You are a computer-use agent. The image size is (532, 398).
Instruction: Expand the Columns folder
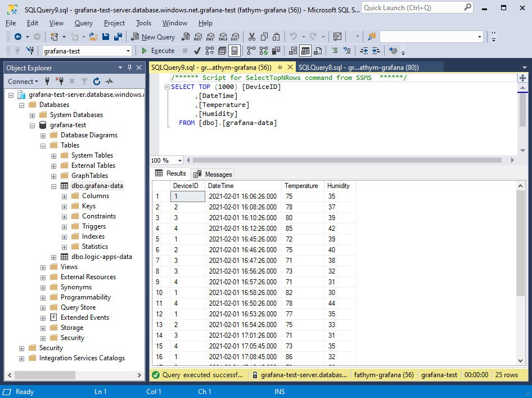[64, 196]
